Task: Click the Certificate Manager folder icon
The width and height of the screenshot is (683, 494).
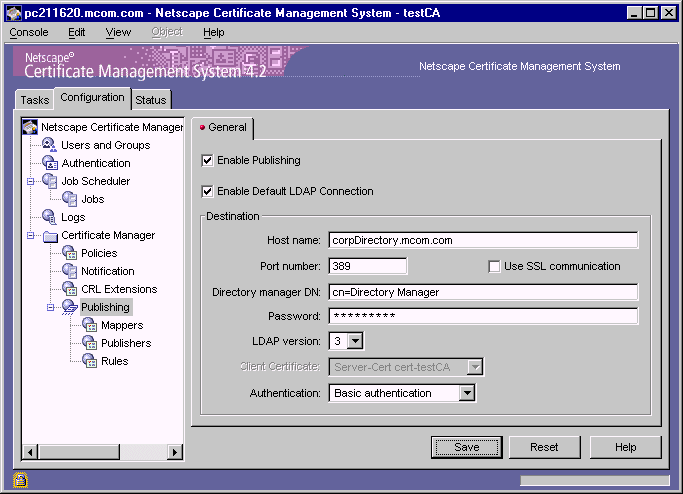Action: tap(51, 236)
